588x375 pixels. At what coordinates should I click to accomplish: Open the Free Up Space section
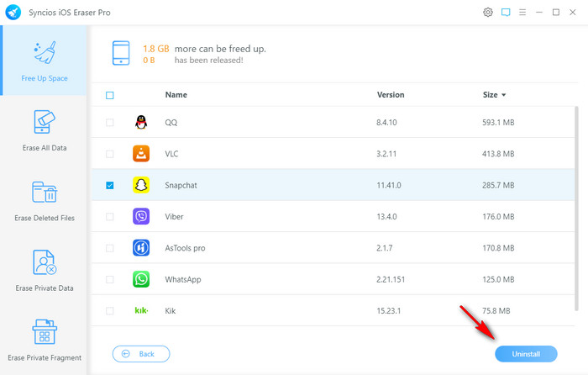(x=45, y=61)
